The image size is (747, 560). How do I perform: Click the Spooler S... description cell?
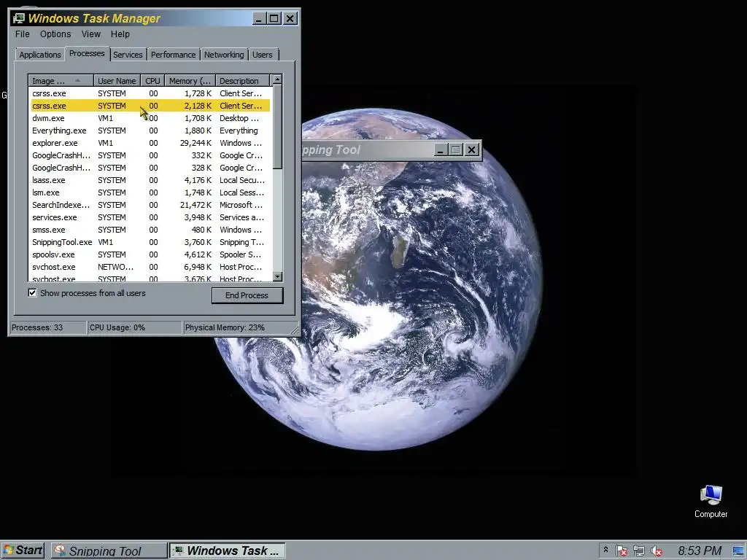[x=240, y=254]
